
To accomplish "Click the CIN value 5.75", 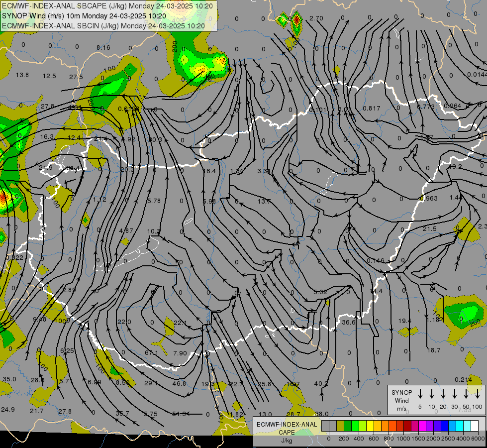I will (151, 414).
